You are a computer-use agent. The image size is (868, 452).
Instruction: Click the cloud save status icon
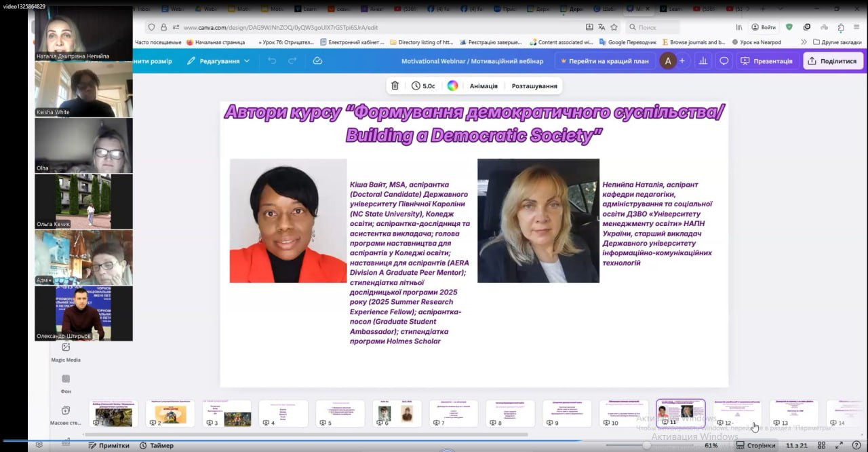[x=317, y=61]
